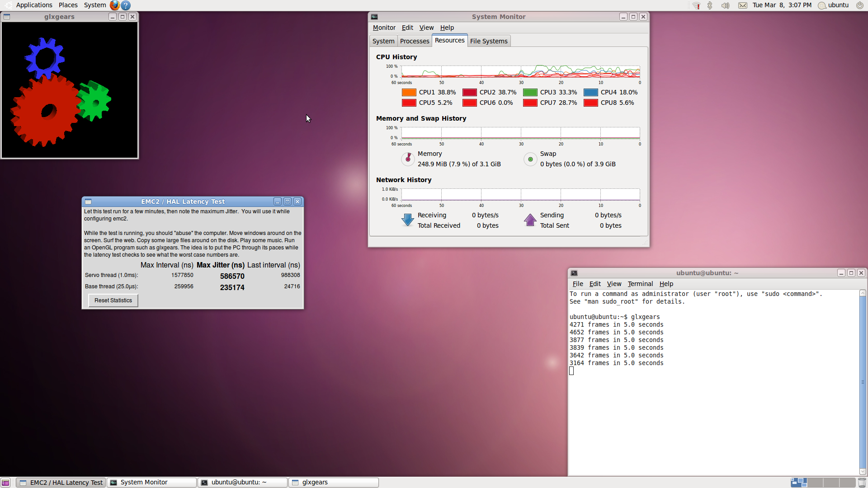Click the Bluetooth tray icon
Viewport: 868px width, 488px height.
[x=710, y=5]
